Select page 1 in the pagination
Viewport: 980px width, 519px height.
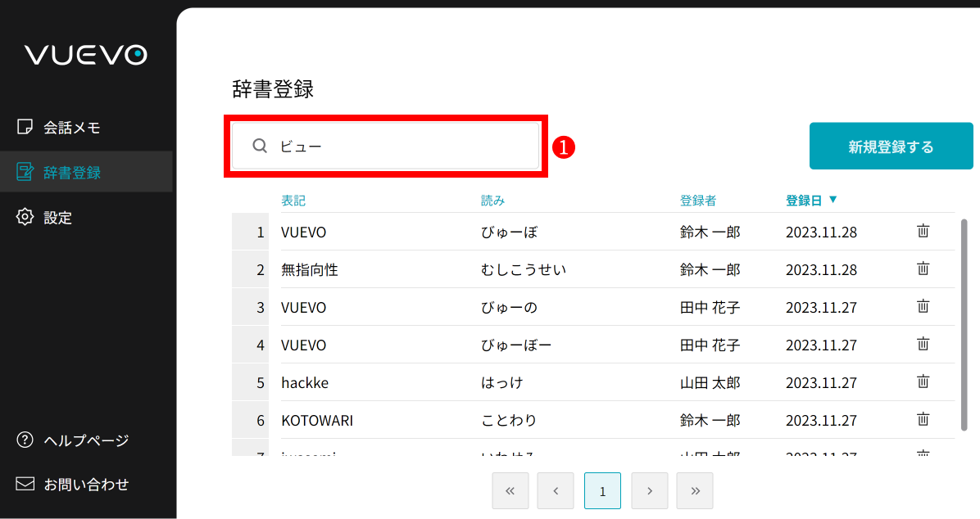tap(602, 490)
